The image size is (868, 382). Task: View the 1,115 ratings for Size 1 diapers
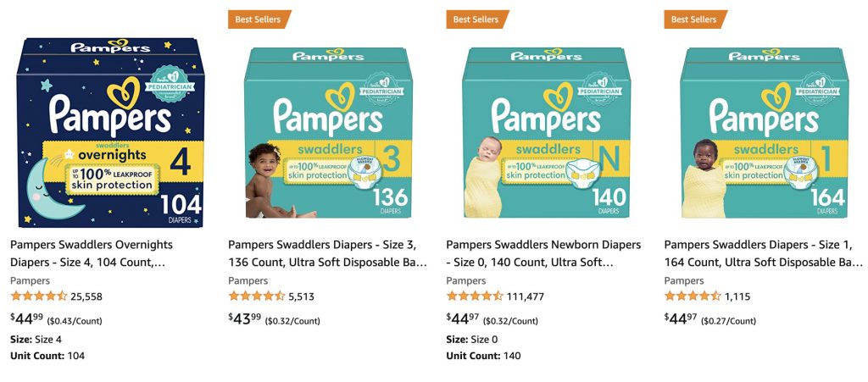coord(737,296)
